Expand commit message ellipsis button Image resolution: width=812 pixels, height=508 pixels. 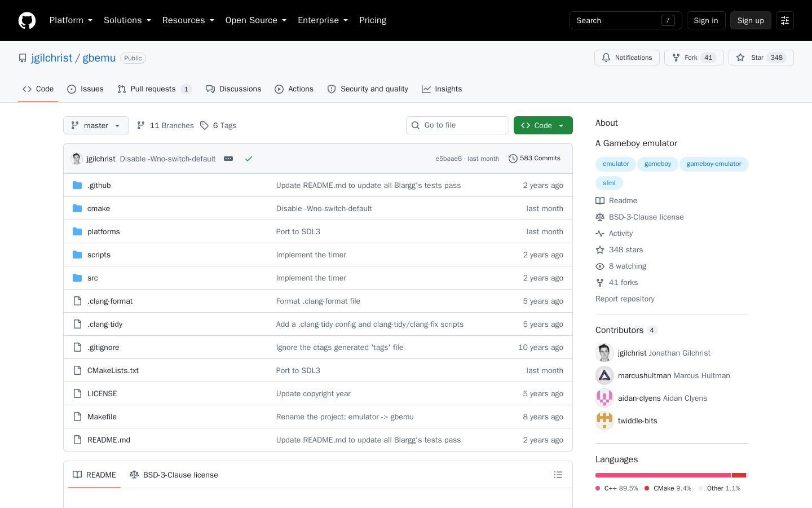[x=228, y=159]
